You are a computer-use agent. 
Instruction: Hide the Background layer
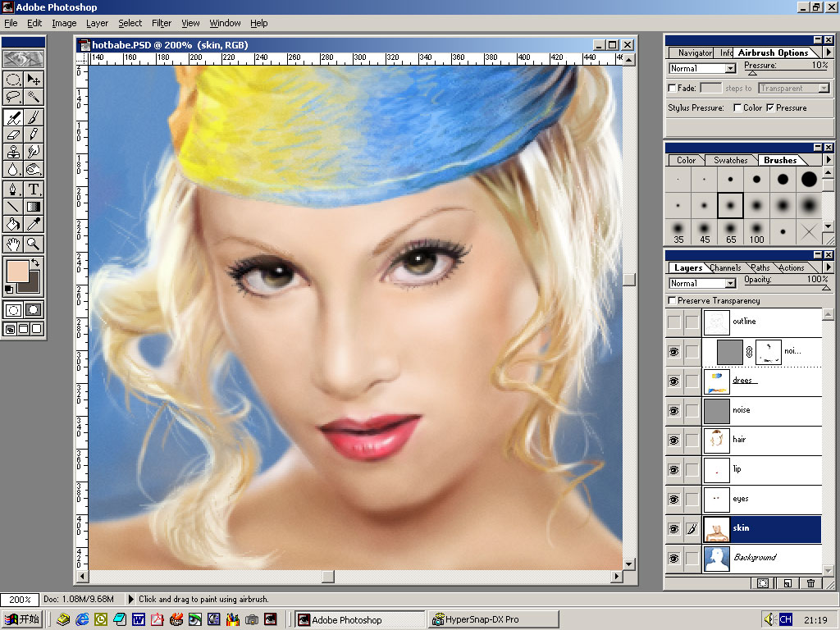[674, 558]
